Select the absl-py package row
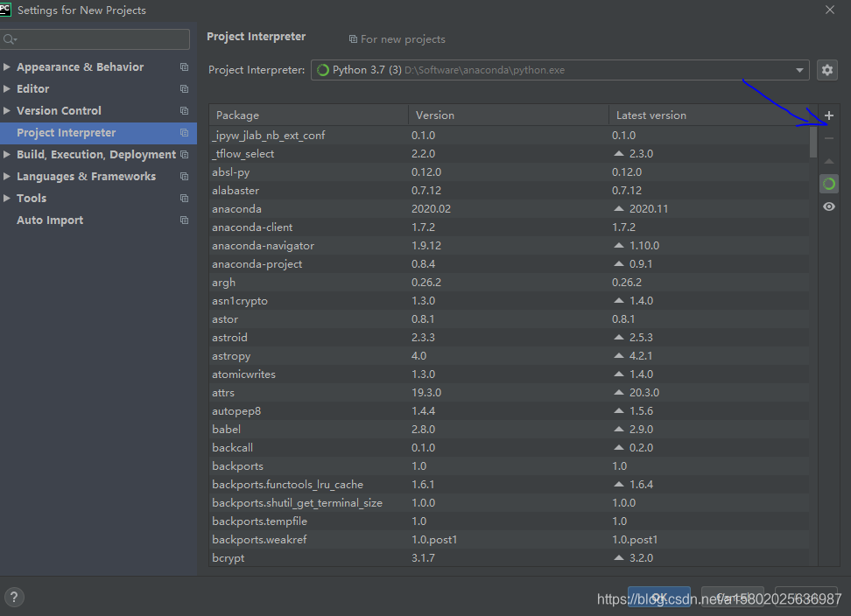 point(509,171)
